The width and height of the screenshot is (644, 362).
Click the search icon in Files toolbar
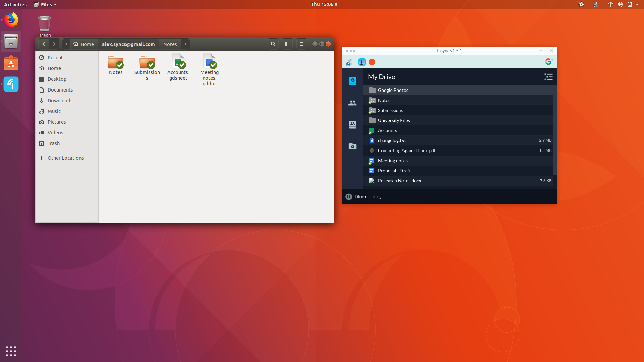pyautogui.click(x=273, y=44)
